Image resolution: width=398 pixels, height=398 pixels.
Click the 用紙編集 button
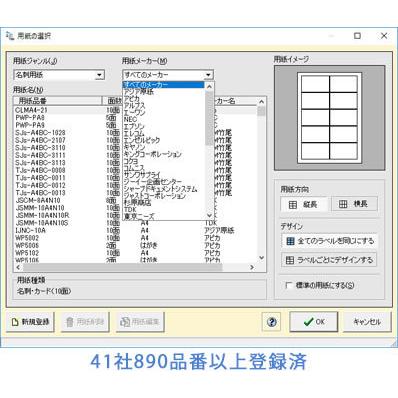click(140, 322)
